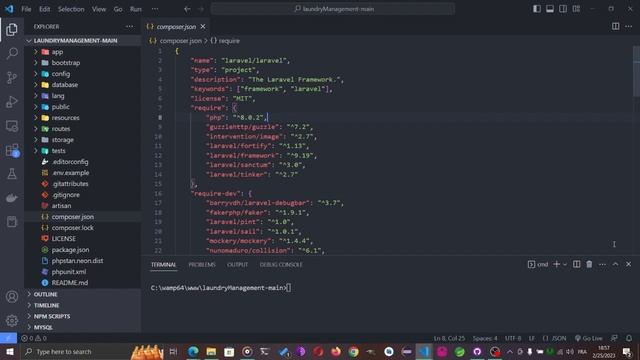Expand the config folder
Viewport: 640px width, 360px height.
point(60,74)
